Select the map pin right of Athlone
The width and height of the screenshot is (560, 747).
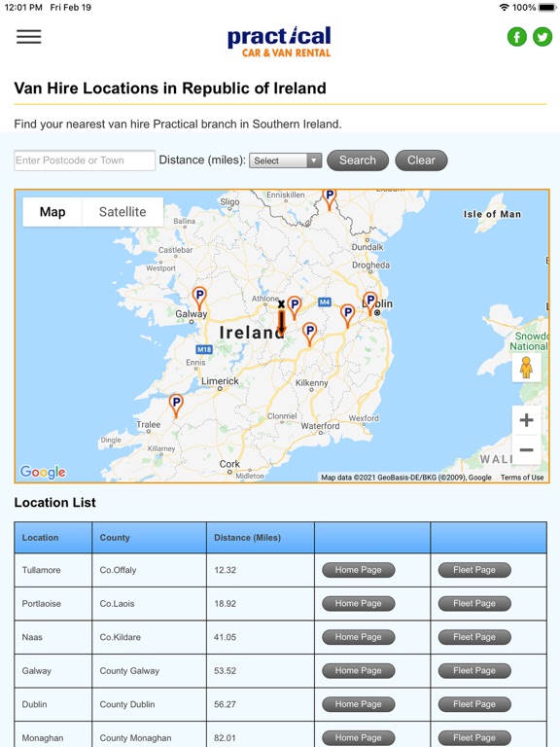point(295,307)
